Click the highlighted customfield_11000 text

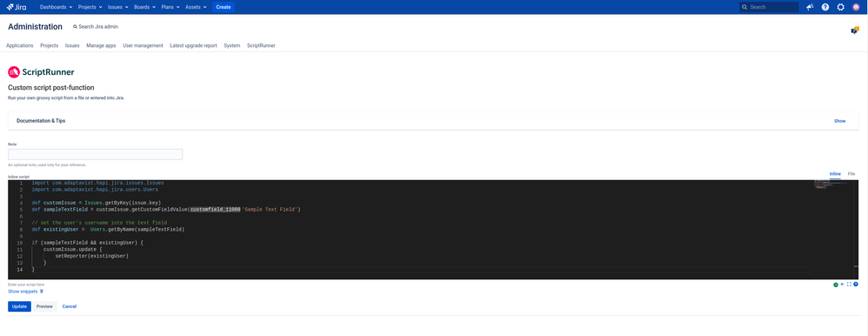[216, 210]
